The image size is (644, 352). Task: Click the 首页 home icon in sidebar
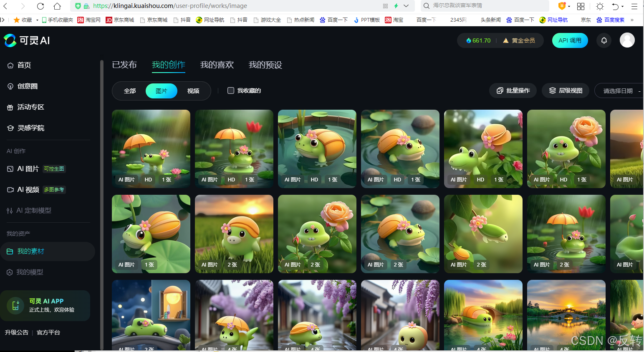tap(10, 65)
